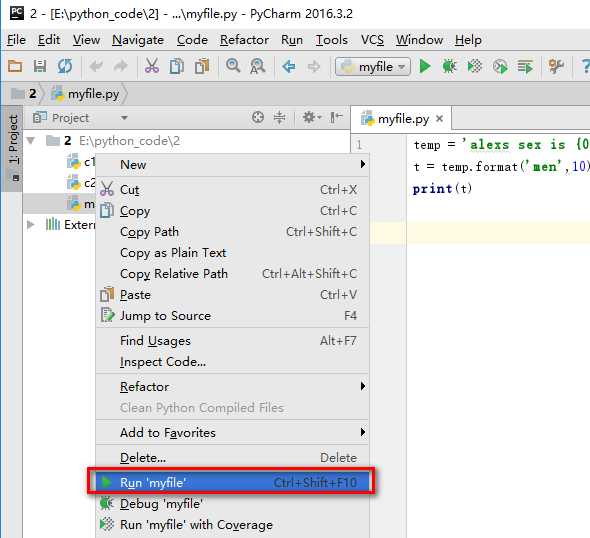Open the Window menu

(419, 40)
